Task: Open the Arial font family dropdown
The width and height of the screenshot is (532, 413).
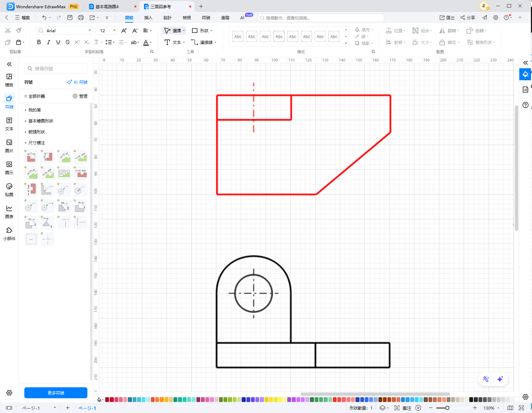Action: coord(64,31)
